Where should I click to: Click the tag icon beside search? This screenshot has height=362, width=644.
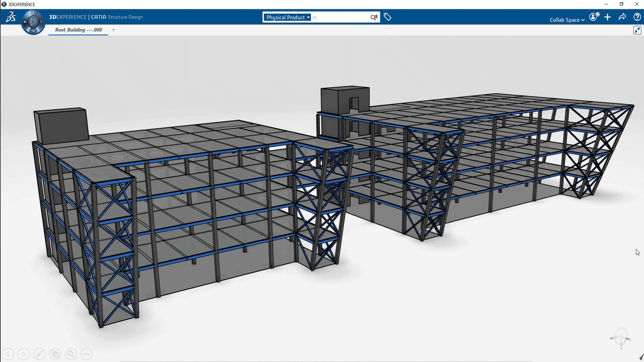click(387, 17)
